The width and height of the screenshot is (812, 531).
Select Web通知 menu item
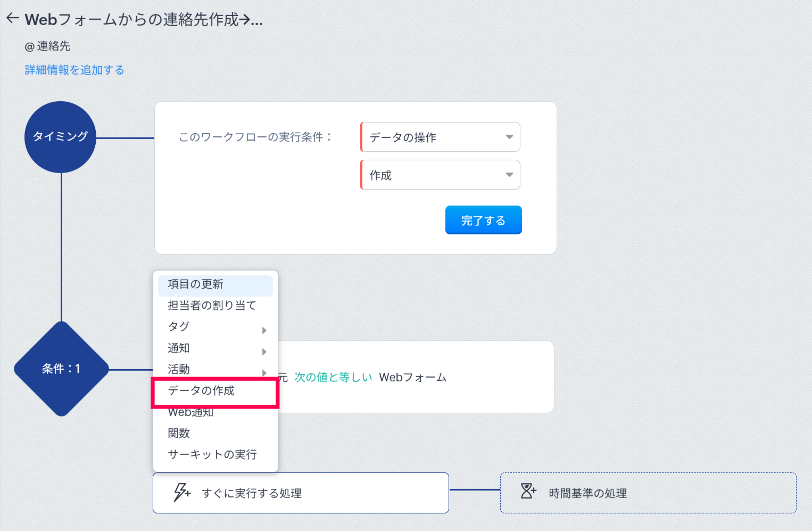tap(190, 413)
